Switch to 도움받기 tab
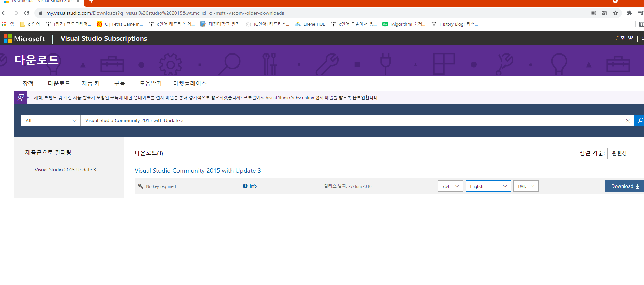The image size is (644, 285). click(x=150, y=83)
